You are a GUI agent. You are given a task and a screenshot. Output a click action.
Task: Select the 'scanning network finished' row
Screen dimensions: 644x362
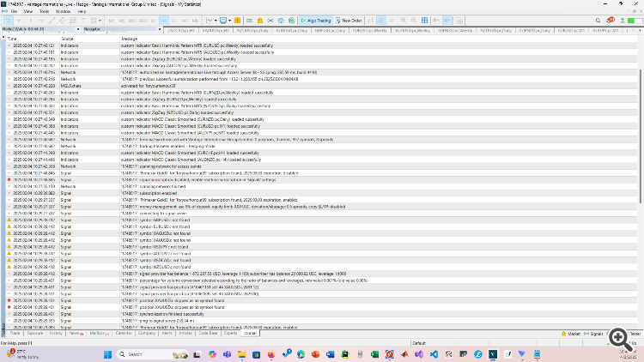(x=322, y=186)
